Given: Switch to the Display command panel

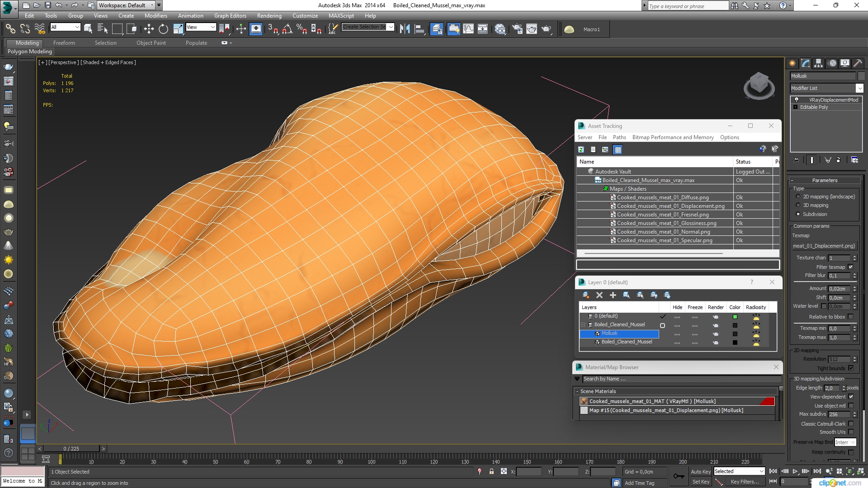Looking at the screenshot, I should click(x=845, y=63).
